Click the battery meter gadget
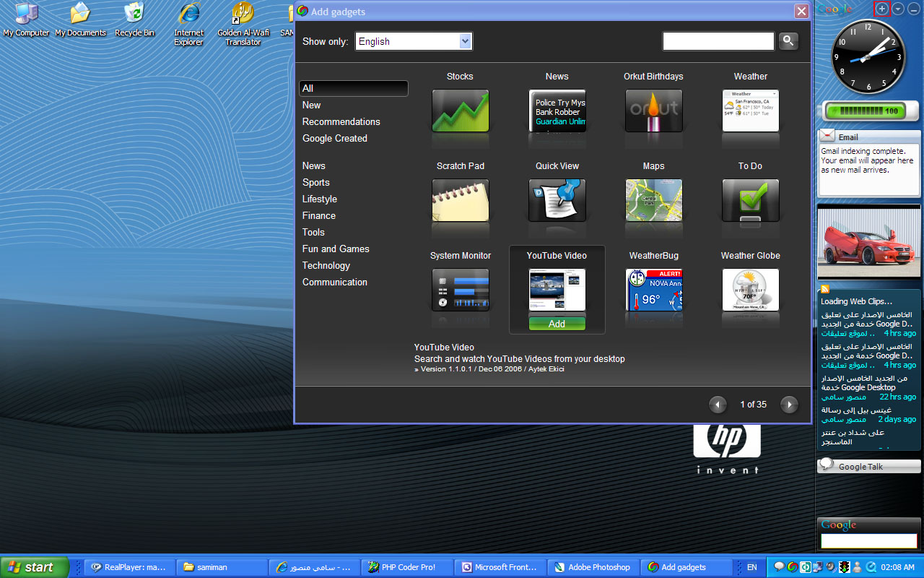This screenshot has width=924, height=578. [x=869, y=111]
